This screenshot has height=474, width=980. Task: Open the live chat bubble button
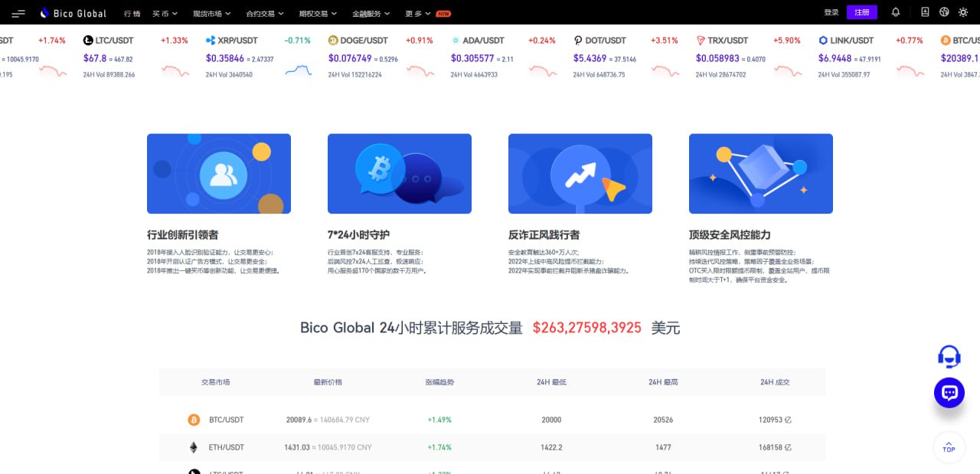pyautogui.click(x=949, y=393)
